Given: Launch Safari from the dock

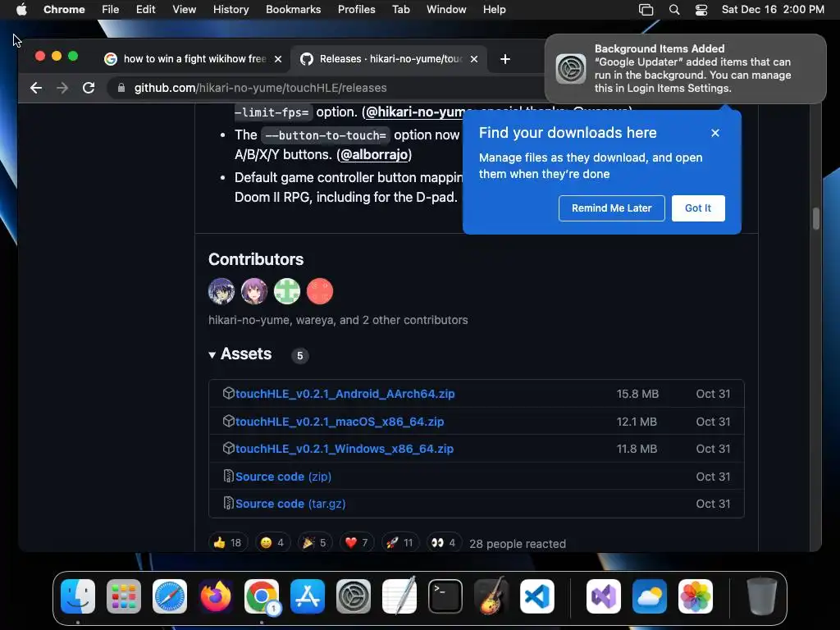Looking at the screenshot, I should click(170, 596).
